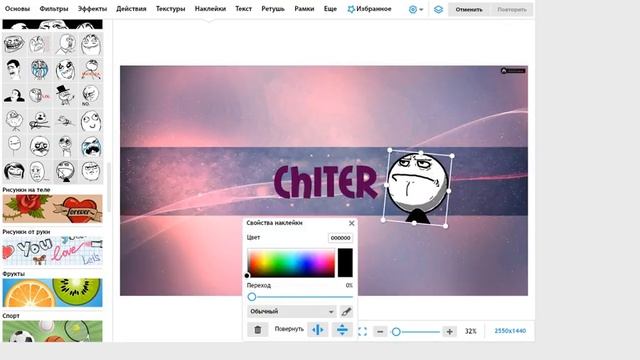Flip the sticker vertically
Image resolution: width=640 pixels, height=360 pixels.
point(342,329)
